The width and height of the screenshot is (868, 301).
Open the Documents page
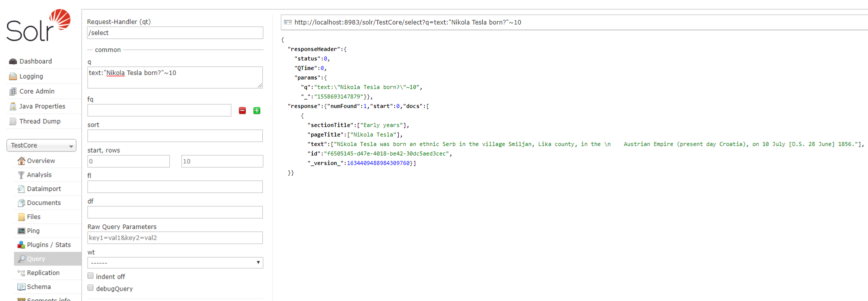44,203
